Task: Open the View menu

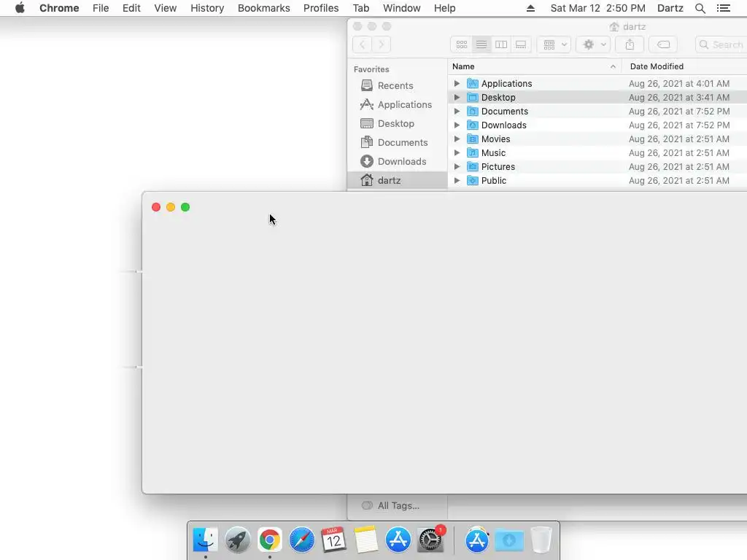Action: coord(166,8)
